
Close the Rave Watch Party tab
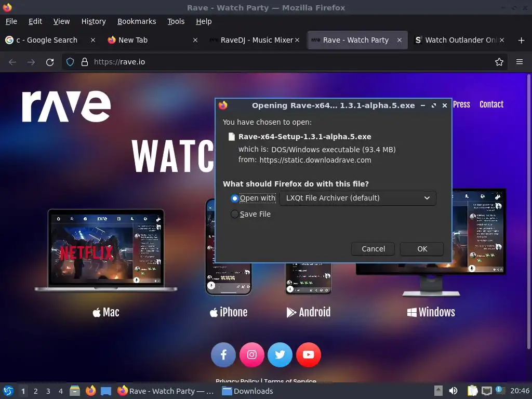400,40
